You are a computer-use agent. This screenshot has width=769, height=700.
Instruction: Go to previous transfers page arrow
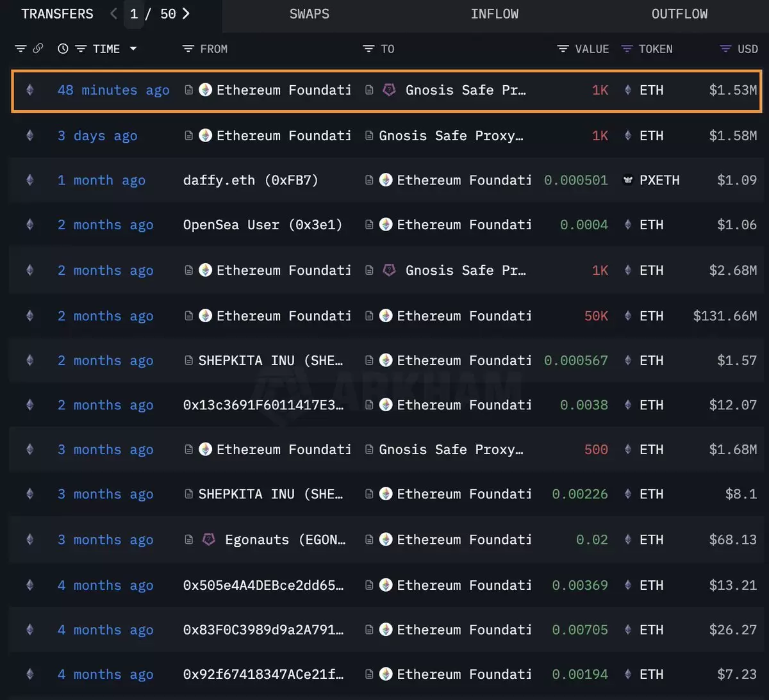pos(113,13)
